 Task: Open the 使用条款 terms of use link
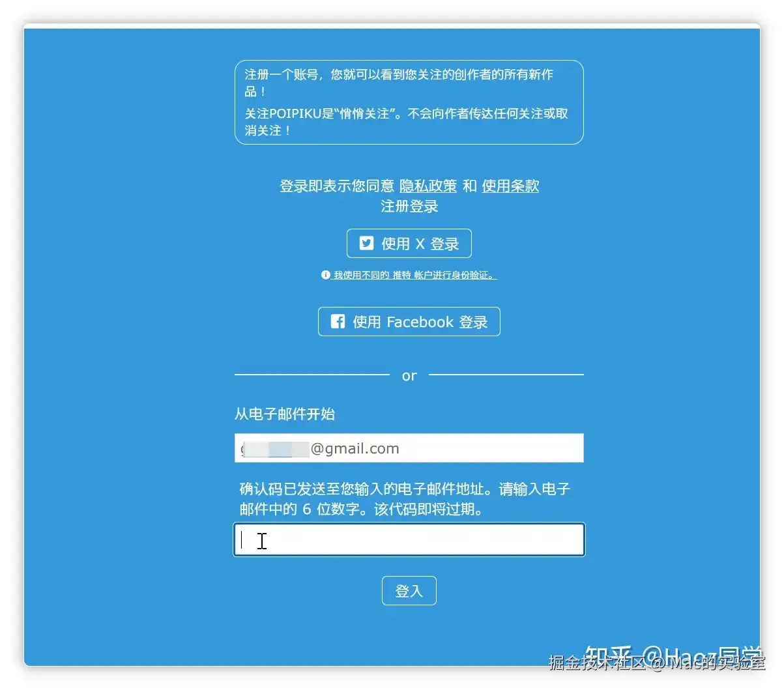(510, 186)
